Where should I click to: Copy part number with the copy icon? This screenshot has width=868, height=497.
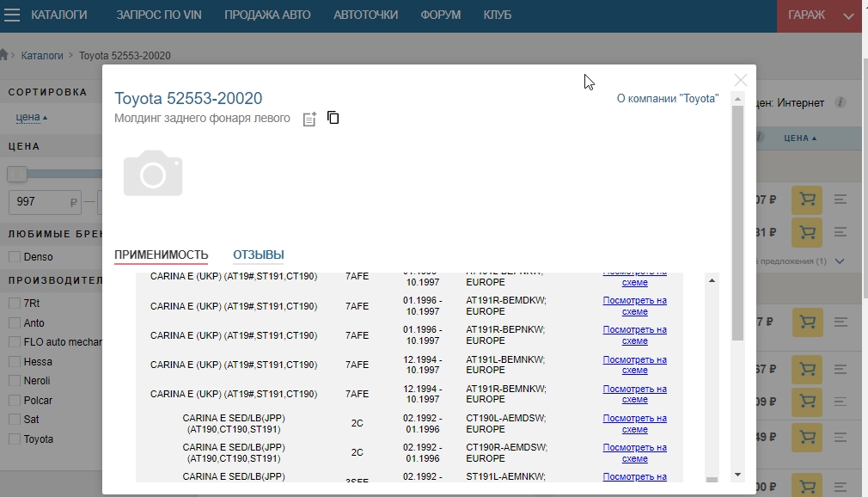coord(333,118)
